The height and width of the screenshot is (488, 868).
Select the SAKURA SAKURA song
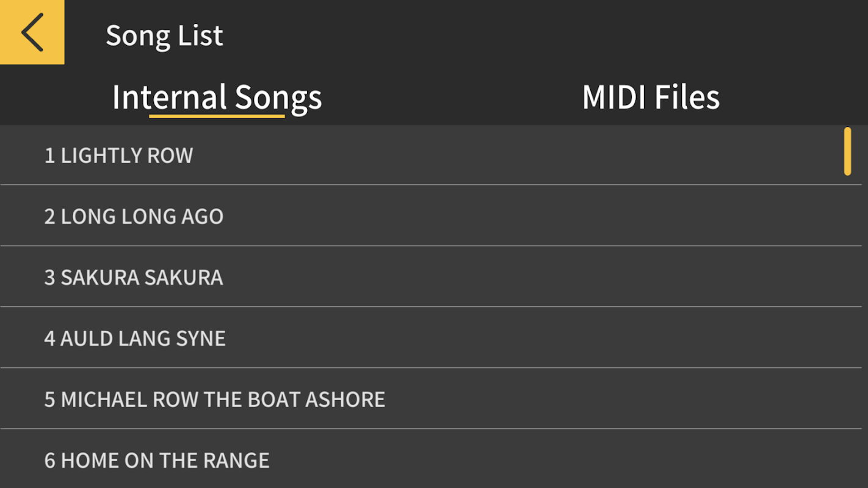tap(134, 278)
